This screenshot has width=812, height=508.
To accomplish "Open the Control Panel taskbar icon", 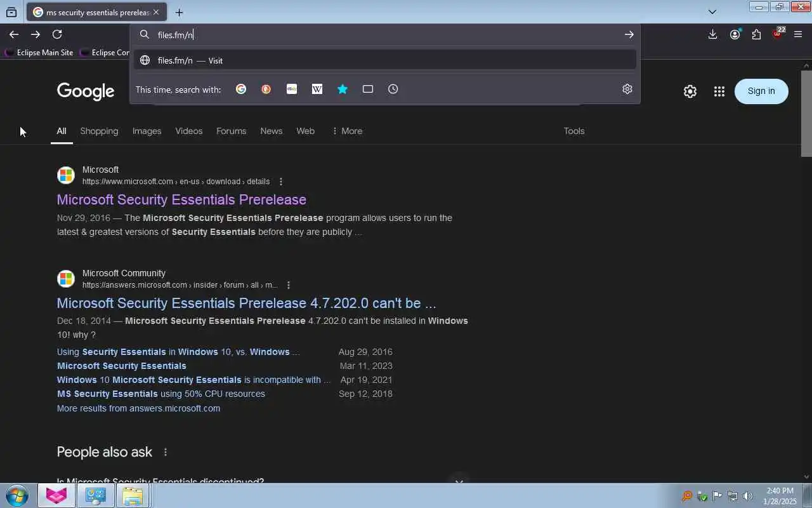I will [x=96, y=496].
